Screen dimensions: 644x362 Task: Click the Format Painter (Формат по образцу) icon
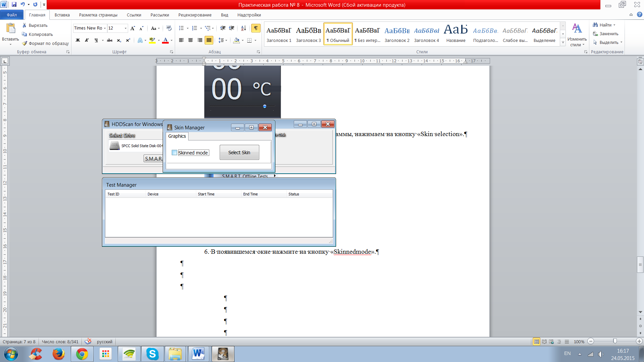24,43
